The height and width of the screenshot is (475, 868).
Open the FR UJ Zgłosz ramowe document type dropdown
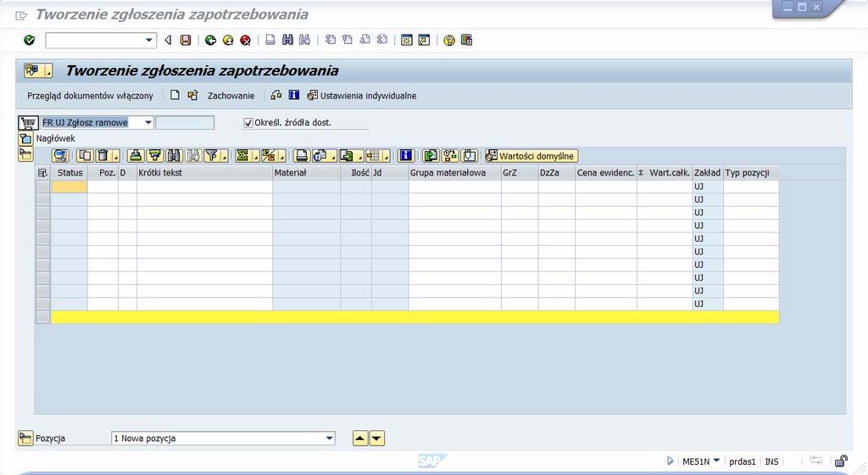pyautogui.click(x=148, y=122)
